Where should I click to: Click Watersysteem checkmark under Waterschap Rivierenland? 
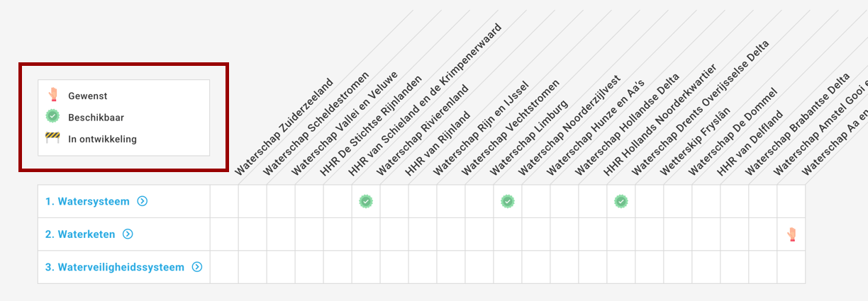(366, 202)
